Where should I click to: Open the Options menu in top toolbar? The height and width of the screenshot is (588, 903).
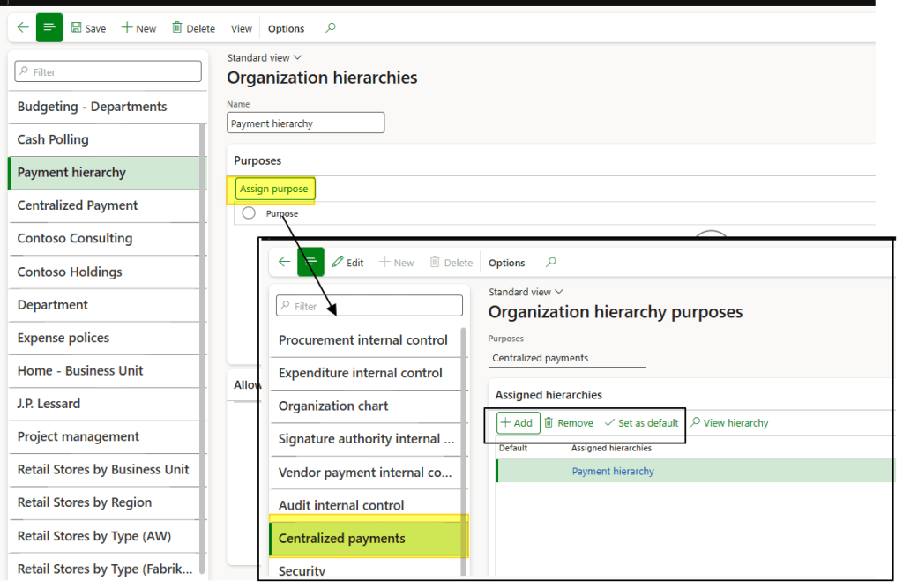(287, 28)
